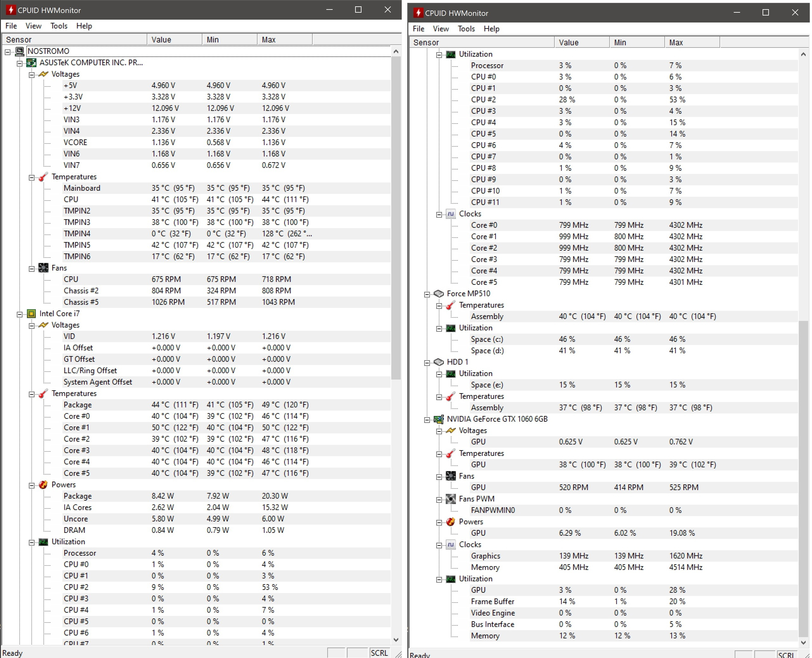812x658 pixels.
Task: Click the GPU Fans PWM icon
Action: tap(451, 499)
